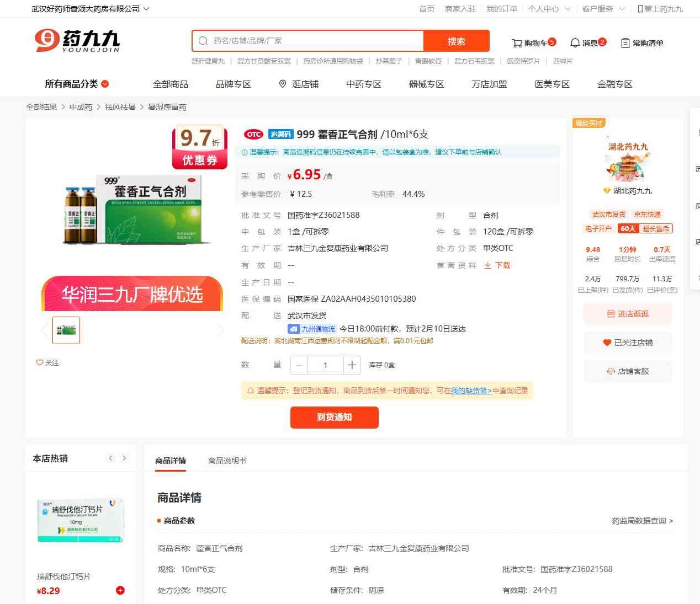Click the red plus on 瑞舒伐他汀钙片
This screenshot has height=604, width=700.
[120, 590]
